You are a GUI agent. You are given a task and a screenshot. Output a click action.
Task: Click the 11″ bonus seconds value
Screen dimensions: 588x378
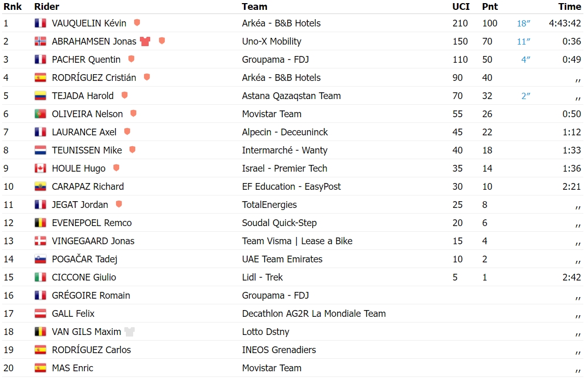(523, 41)
